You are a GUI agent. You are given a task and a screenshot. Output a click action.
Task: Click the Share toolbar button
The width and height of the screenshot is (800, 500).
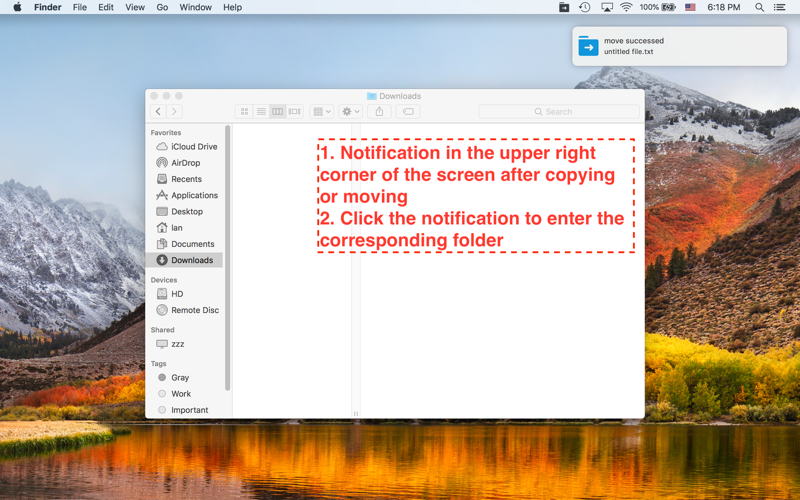[x=380, y=111]
